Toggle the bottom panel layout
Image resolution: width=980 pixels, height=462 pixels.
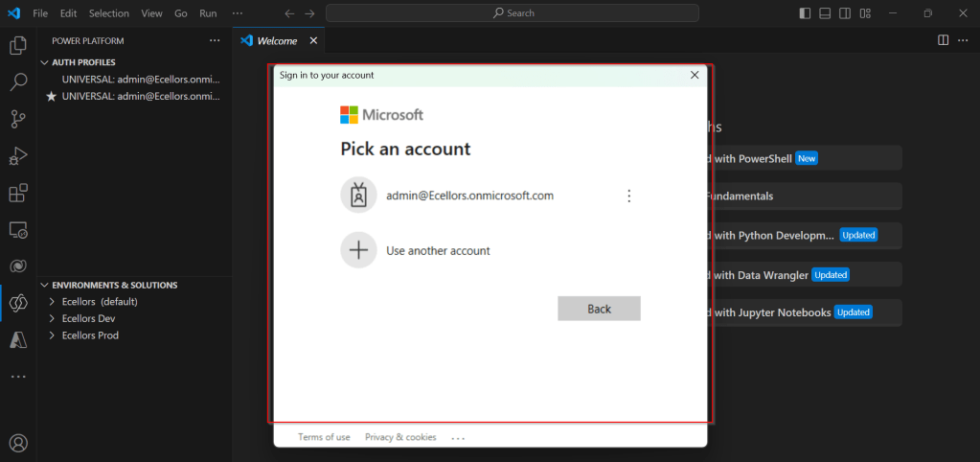coord(825,13)
